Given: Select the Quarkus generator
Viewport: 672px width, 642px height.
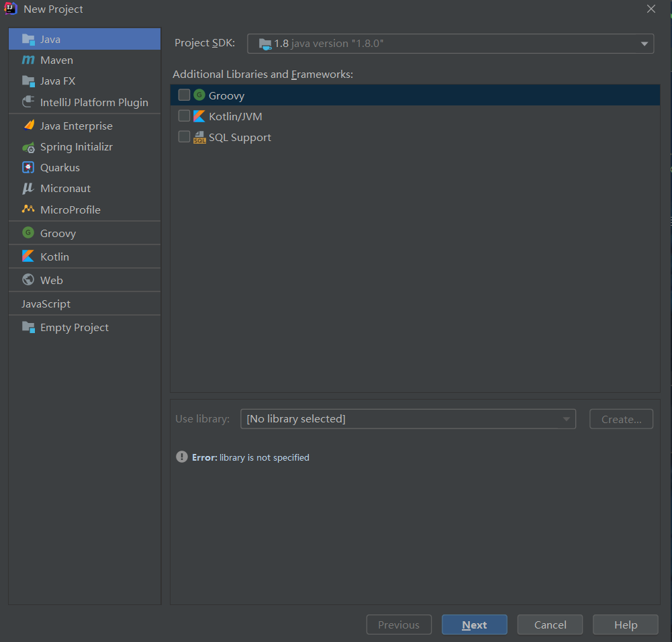Looking at the screenshot, I should [x=85, y=168].
